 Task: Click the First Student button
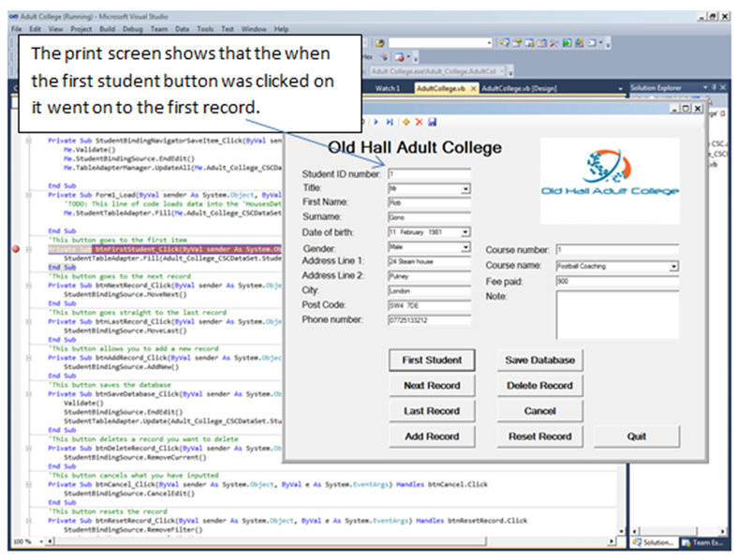(432, 360)
